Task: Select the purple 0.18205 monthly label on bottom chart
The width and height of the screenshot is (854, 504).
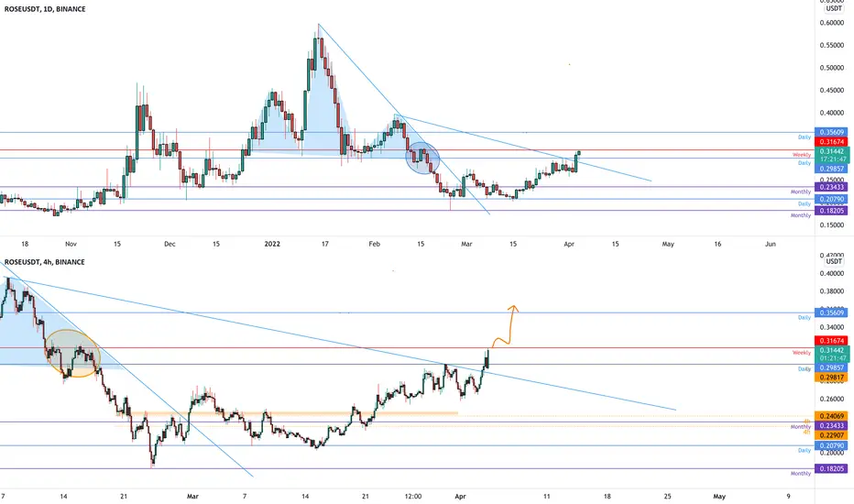Action: pyautogui.click(x=831, y=468)
